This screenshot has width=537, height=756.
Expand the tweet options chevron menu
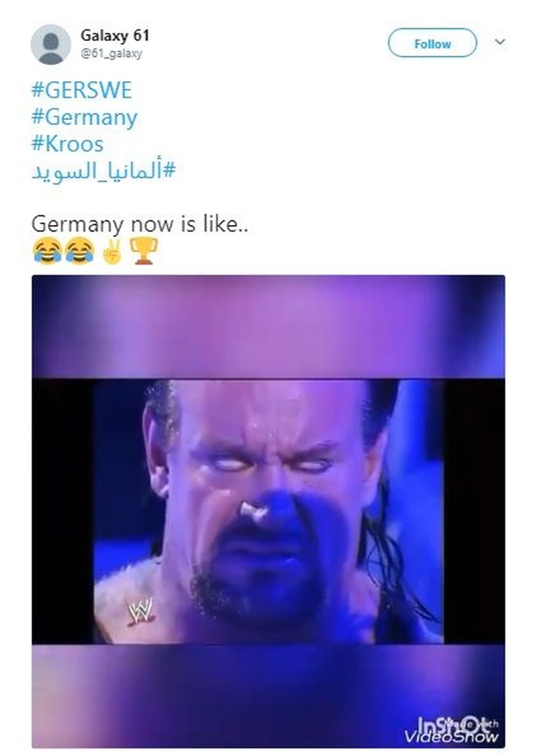pos(500,42)
